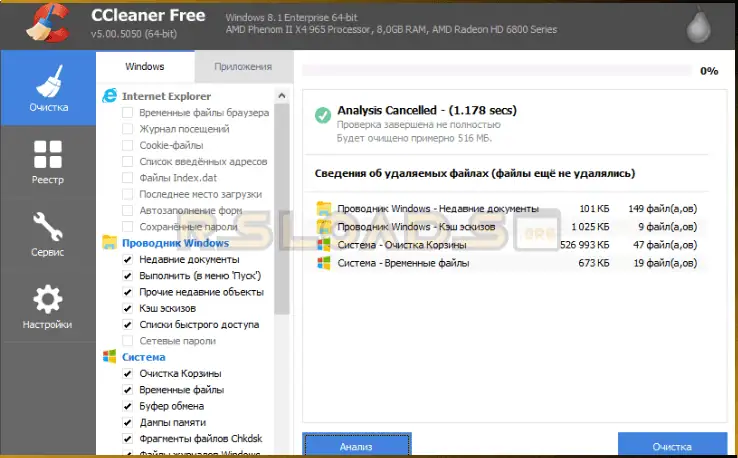This screenshot has height=458, width=738.
Task: Click the 101 КБ size value
Action: pos(594,209)
